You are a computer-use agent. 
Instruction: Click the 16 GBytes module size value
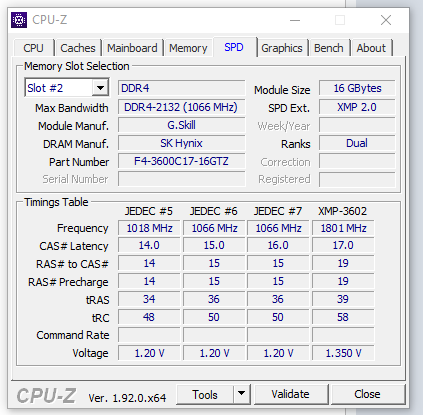[357, 88]
